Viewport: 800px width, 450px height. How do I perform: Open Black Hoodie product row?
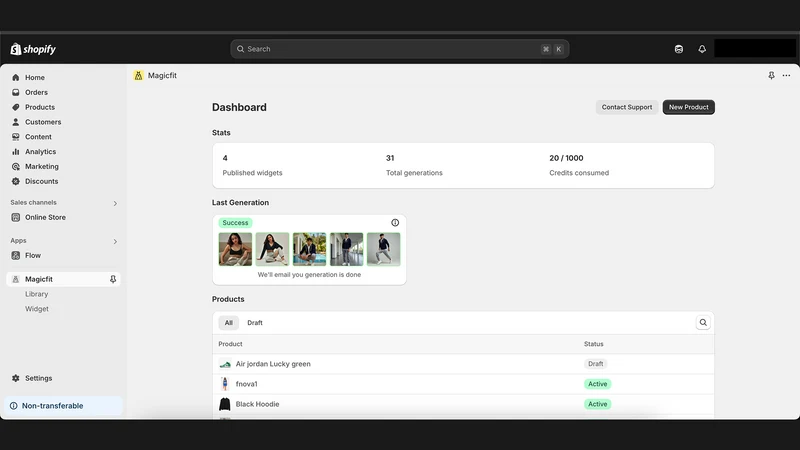pyautogui.click(x=463, y=404)
